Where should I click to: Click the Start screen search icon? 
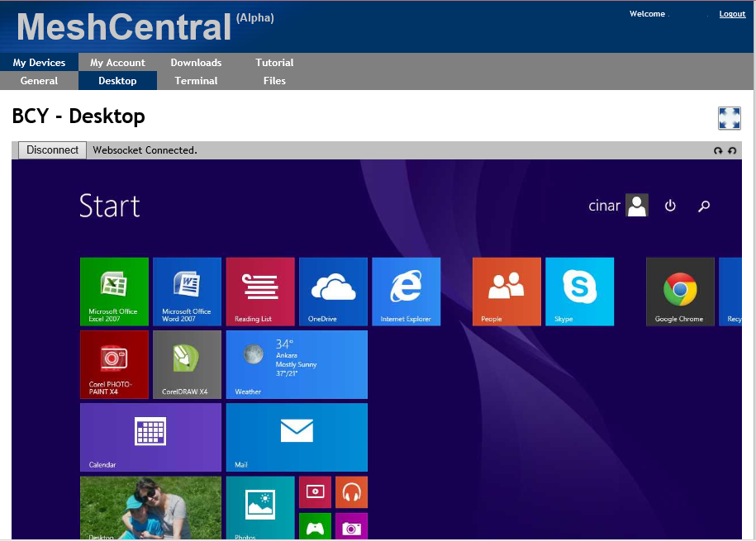704,206
